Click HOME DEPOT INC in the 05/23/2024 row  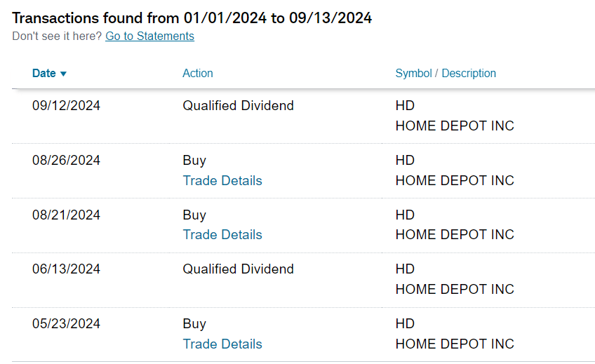455,344
